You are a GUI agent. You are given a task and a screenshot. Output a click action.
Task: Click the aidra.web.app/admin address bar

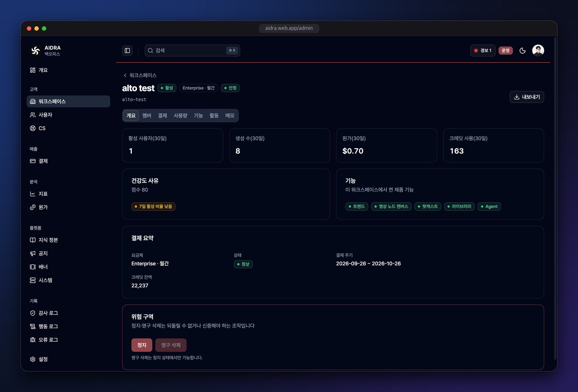click(289, 28)
